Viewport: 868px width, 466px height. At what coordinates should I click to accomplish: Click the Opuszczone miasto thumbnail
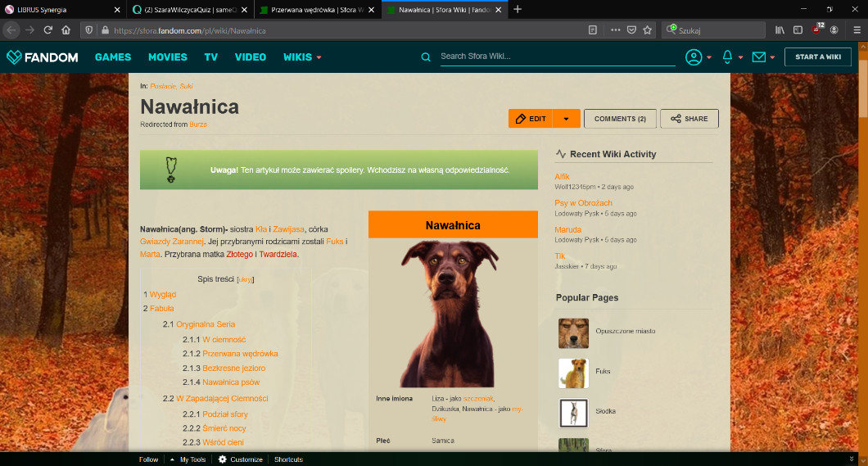click(573, 333)
